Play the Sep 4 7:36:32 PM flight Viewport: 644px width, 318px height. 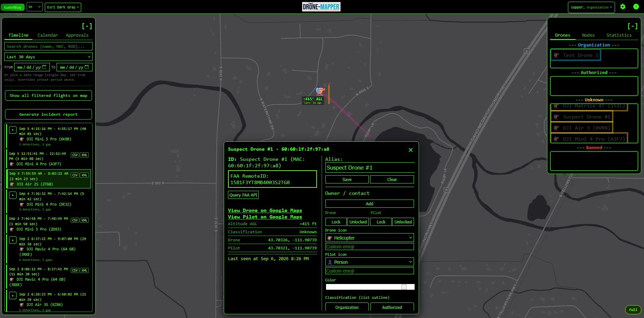13,195
